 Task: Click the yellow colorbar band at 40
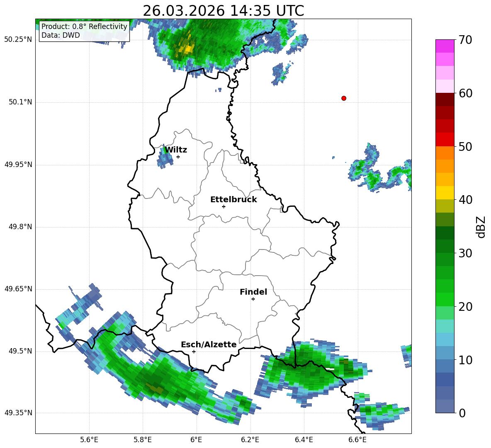point(445,193)
